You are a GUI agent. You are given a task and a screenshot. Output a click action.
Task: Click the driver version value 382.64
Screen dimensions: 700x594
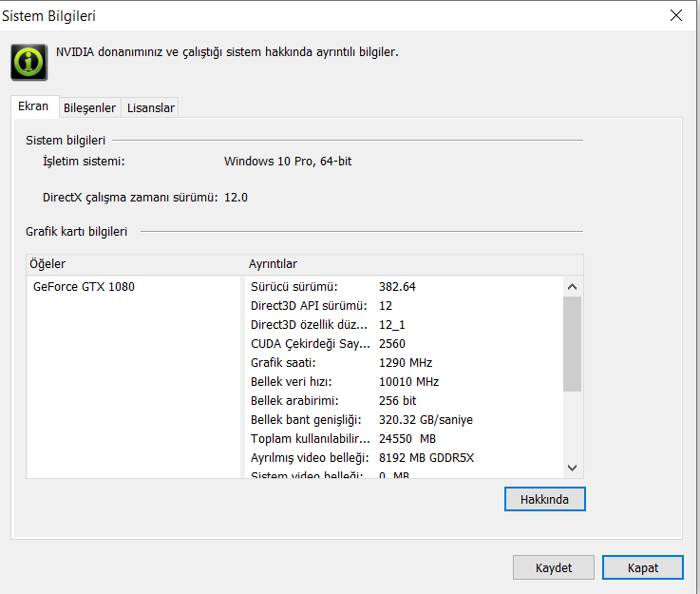(397, 287)
